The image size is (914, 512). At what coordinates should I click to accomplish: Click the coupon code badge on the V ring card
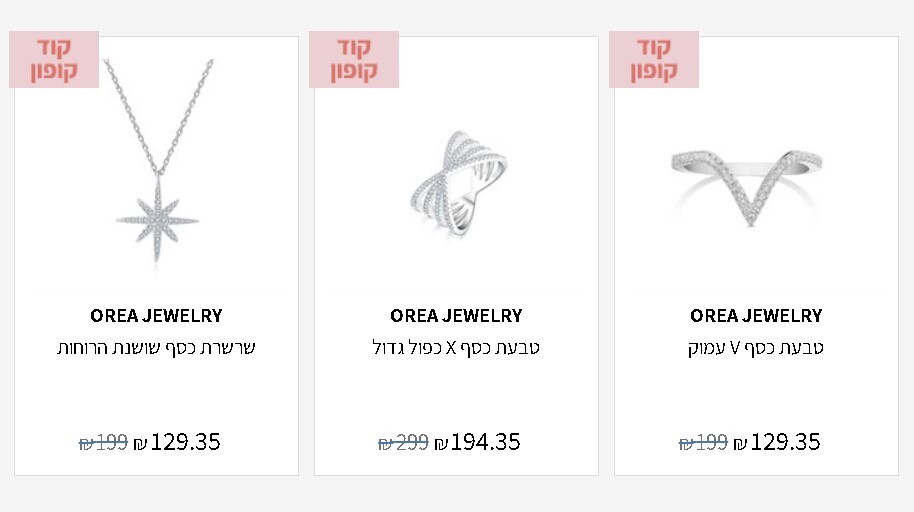click(654, 60)
